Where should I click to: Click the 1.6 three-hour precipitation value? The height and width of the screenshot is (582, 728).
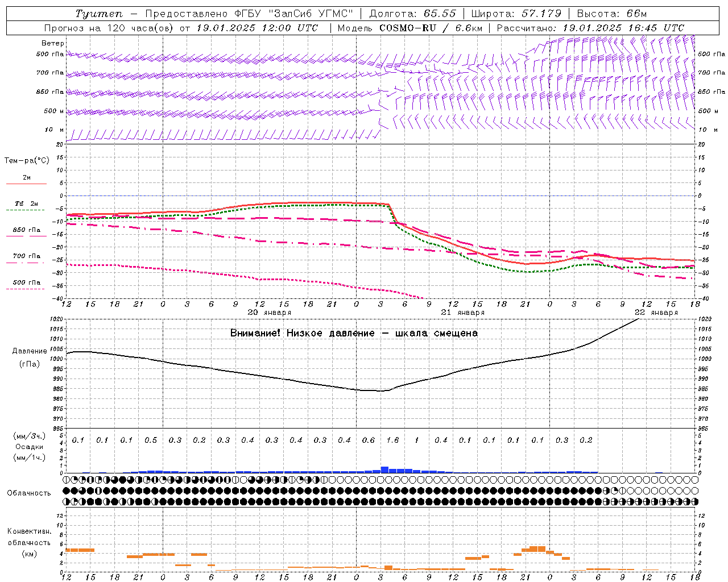392,440
